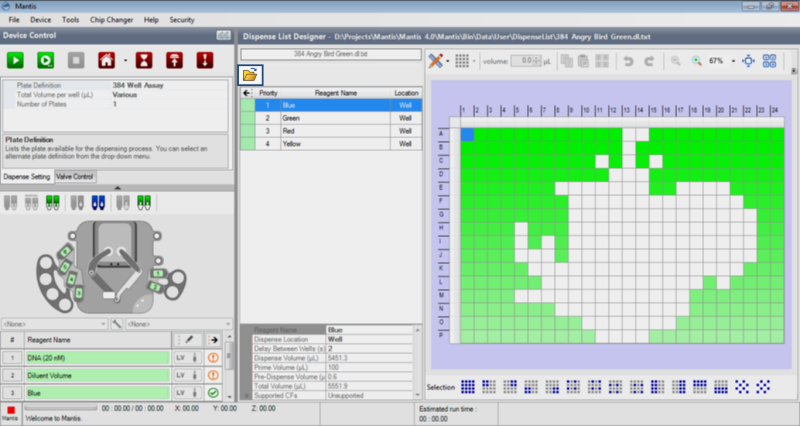Click the back arrow in reagent list header
This screenshot has height=426, width=800.
(247, 93)
